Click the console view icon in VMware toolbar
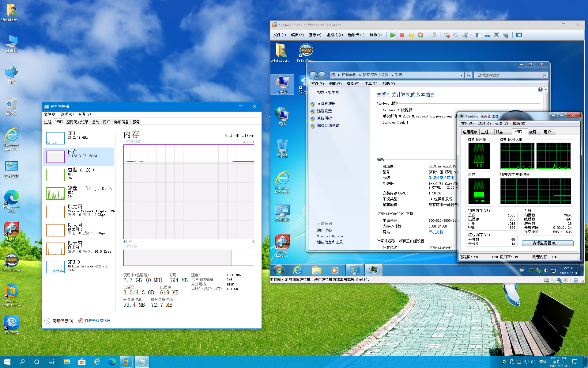Image resolution: width=588 pixels, height=368 pixels. click(x=519, y=35)
